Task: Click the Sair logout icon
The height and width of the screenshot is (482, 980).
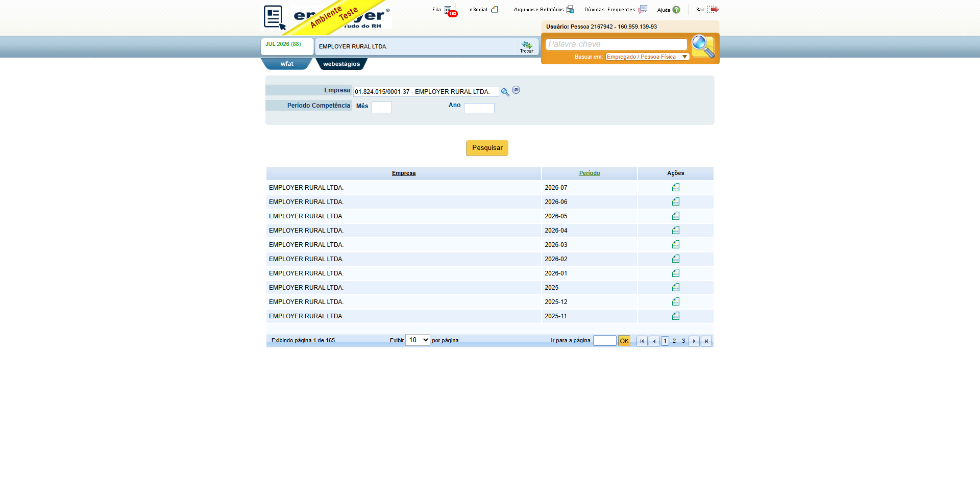Action: (713, 9)
